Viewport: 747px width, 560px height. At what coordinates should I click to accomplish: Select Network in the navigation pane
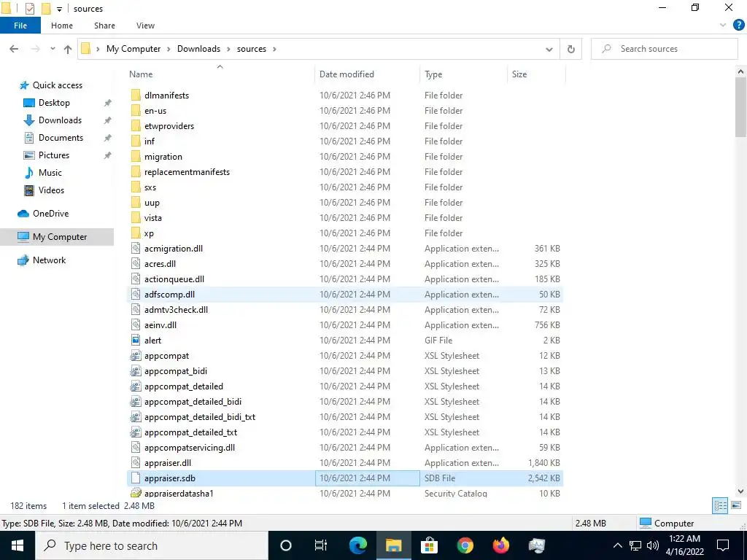pyautogui.click(x=49, y=260)
